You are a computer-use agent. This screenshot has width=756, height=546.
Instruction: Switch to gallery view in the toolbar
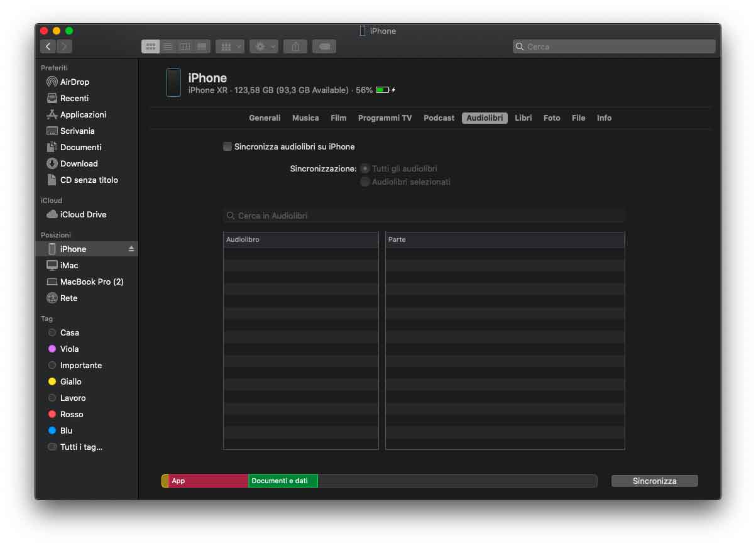pos(202,46)
